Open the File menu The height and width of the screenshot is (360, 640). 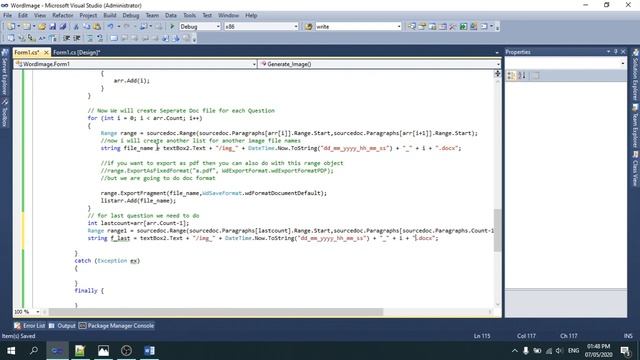[x=7, y=15]
